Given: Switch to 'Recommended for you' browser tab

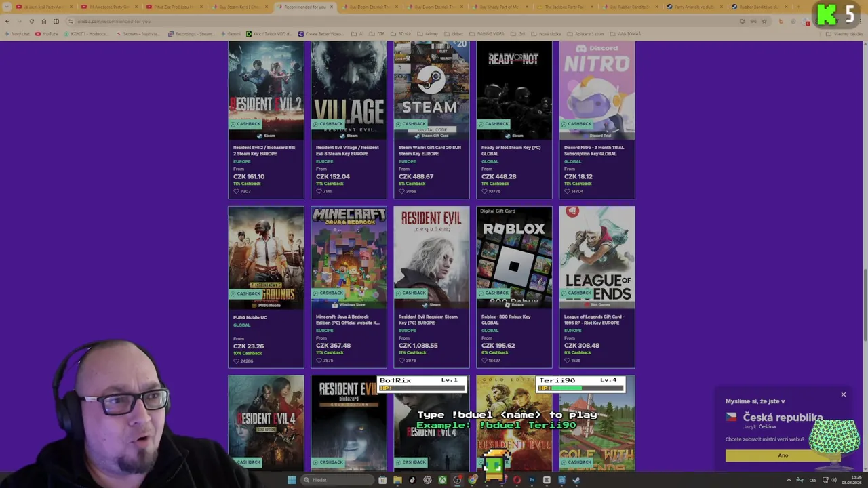Looking at the screenshot, I should point(305,7).
